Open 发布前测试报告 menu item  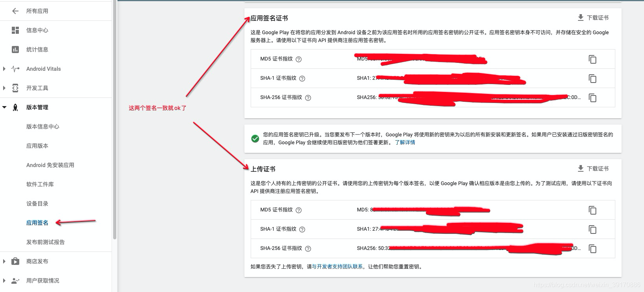[x=46, y=242]
